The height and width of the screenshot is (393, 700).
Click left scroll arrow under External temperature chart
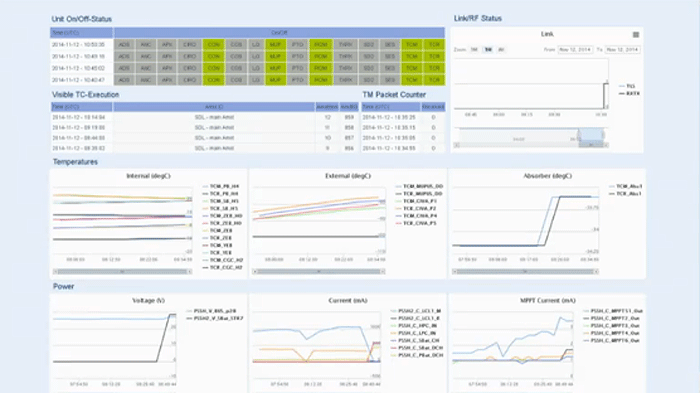coord(255,272)
